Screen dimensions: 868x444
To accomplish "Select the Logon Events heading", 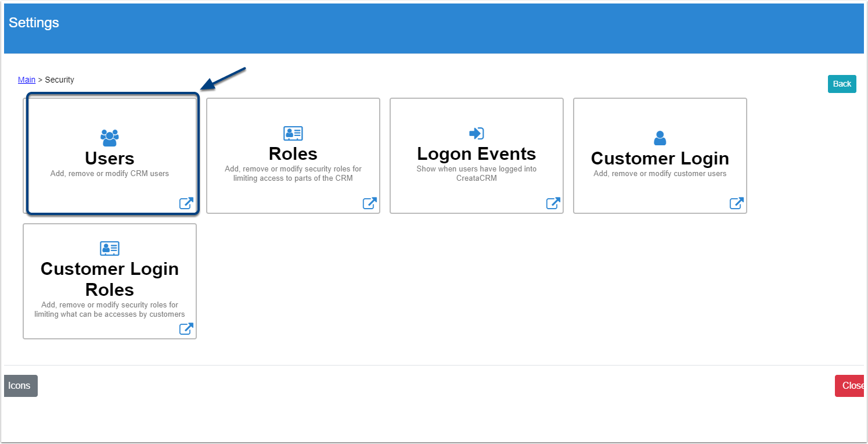I will pos(477,154).
